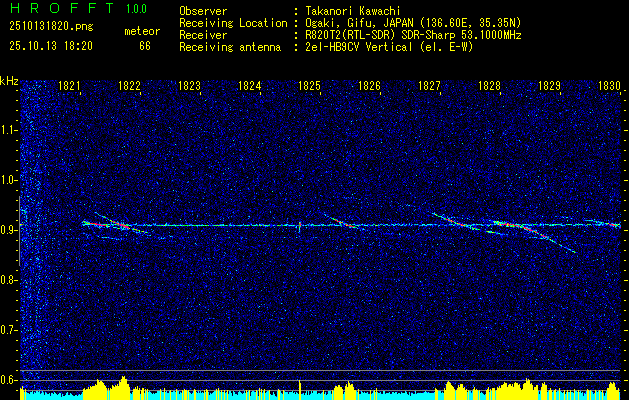Click the version number 1.0.0
This screenshot has width=629, height=400.
(x=136, y=9)
